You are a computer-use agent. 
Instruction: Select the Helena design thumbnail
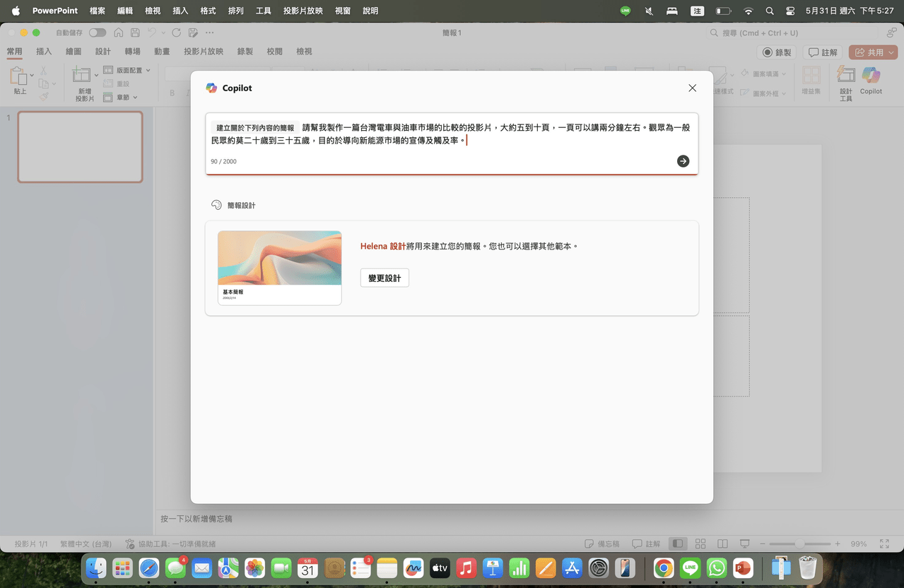coord(280,268)
